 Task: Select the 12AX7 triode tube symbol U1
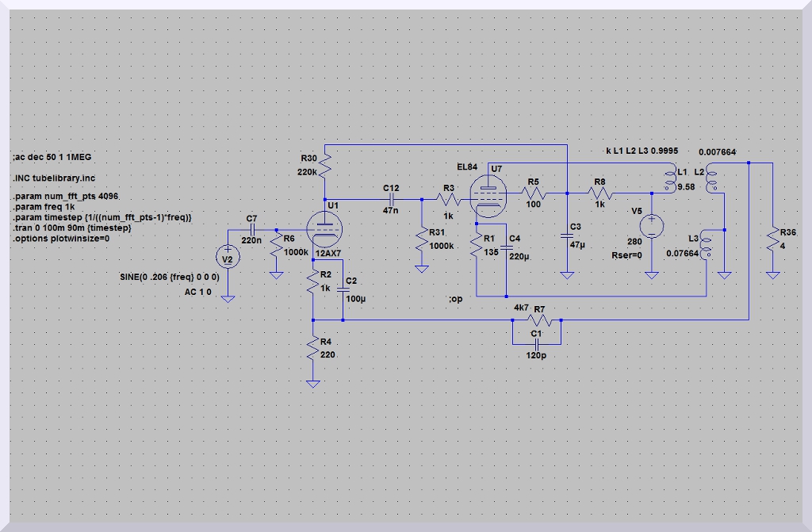coord(326,229)
